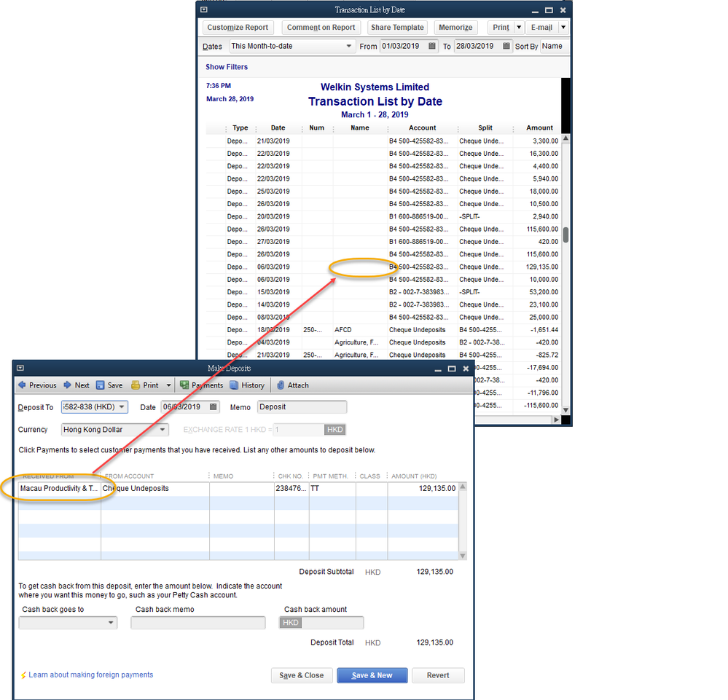
Task: Open Payments to select customer payments
Action: coord(202,385)
